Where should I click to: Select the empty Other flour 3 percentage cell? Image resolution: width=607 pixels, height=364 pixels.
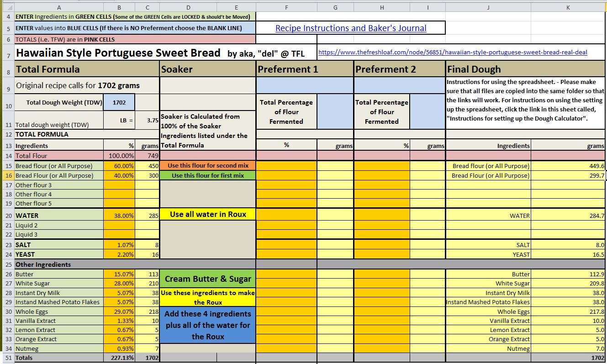pyautogui.click(x=119, y=185)
